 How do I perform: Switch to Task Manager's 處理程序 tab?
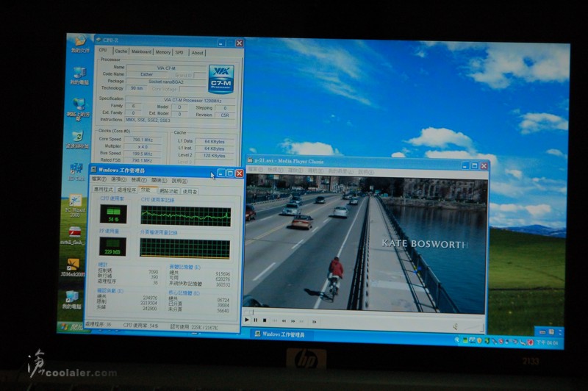point(126,190)
